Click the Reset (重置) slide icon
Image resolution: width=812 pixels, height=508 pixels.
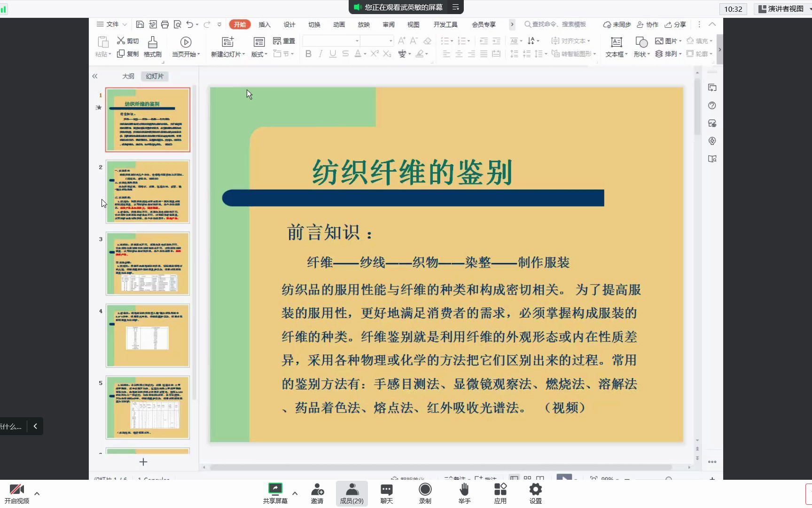pos(277,41)
